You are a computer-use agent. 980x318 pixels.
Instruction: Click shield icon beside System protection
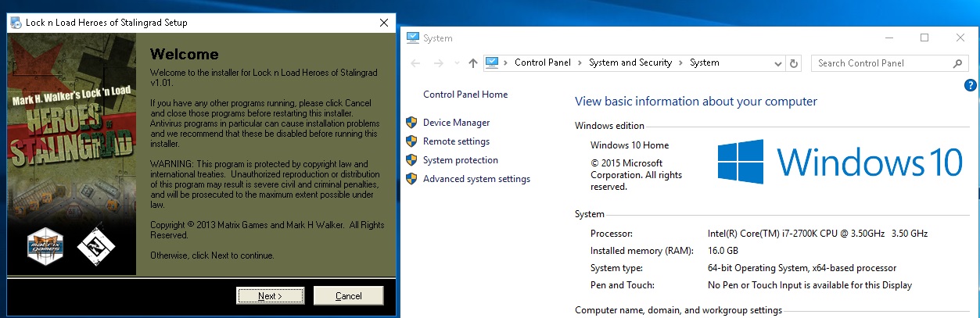411,159
